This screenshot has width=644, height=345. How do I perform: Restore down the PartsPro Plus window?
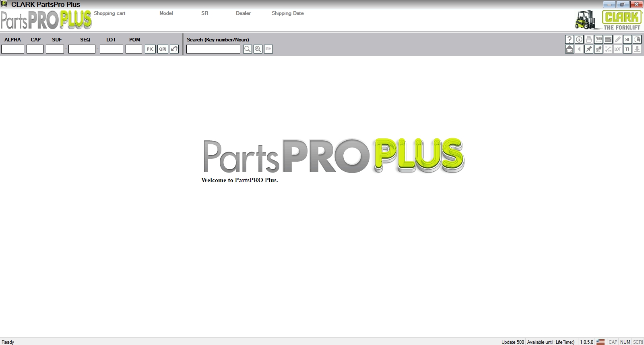(623, 4)
